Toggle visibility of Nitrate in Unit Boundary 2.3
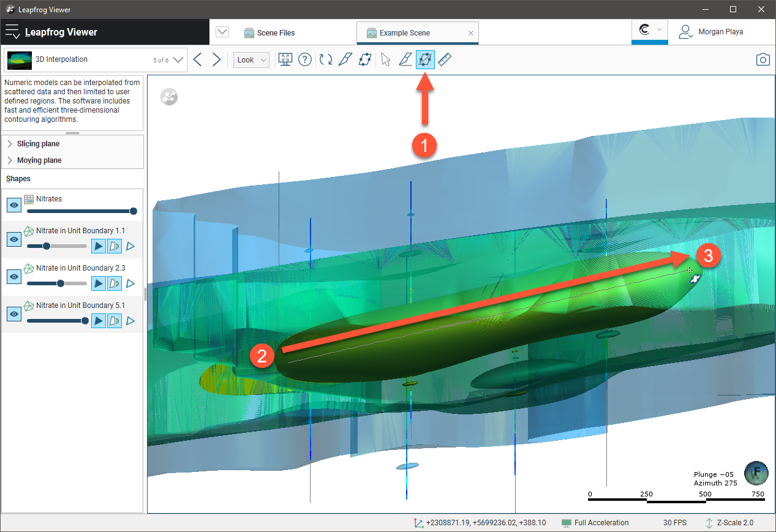This screenshot has width=776, height=532. 14,277
